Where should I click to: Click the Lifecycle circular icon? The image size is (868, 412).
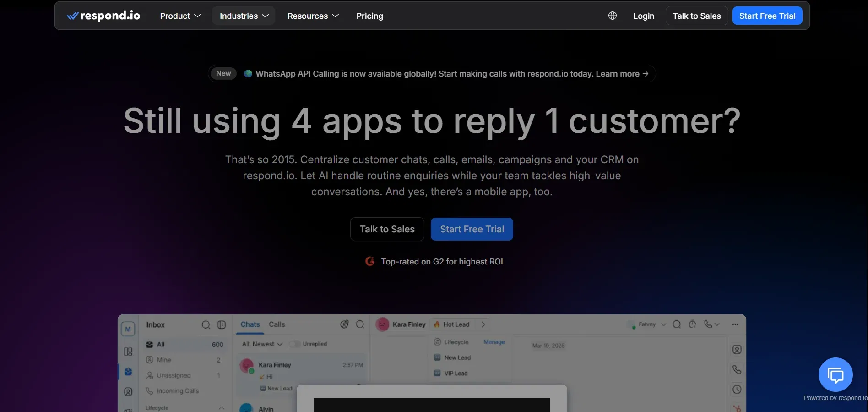(437, 342)
